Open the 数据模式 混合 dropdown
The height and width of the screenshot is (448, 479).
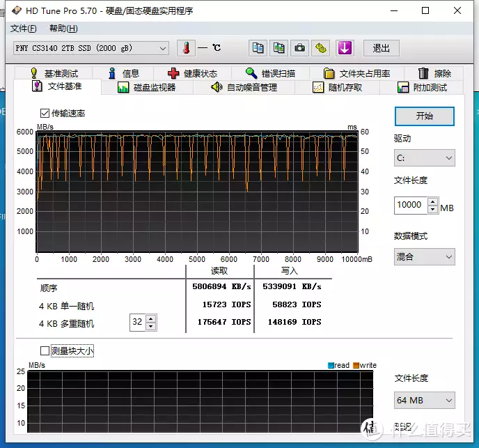pyautogui.click(x=424, y=256)
